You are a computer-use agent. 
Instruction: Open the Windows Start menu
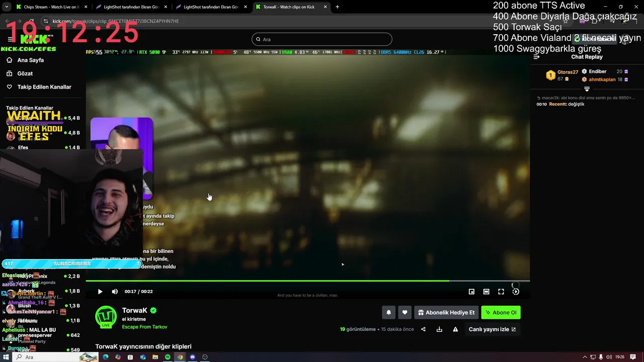[6, 357]
